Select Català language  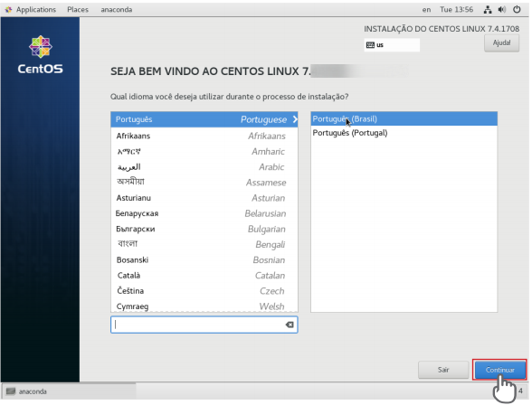[204, 276]
